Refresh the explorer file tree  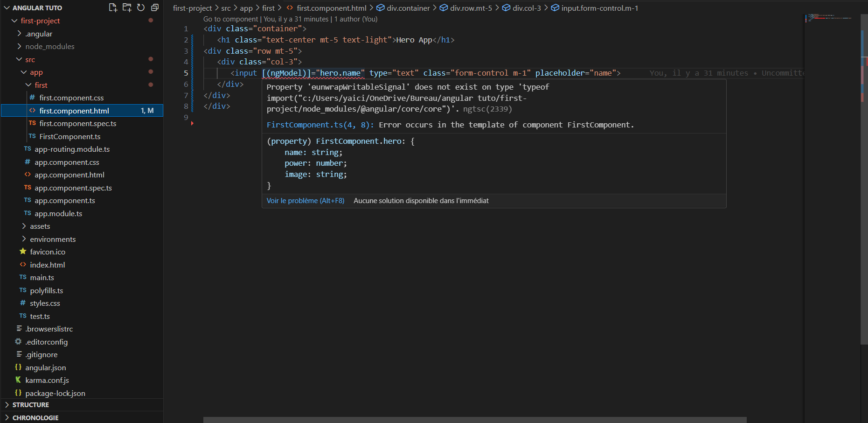(x=141, y=7)
